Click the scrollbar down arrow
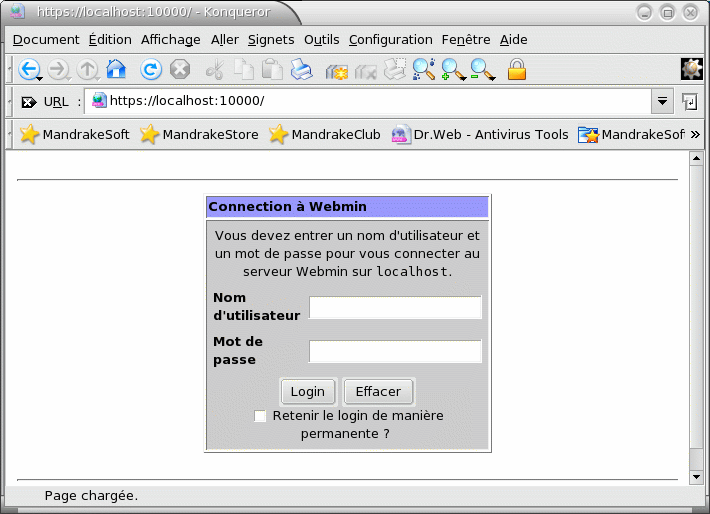Screen dimensions: 710x514 [x=696, y=477]
